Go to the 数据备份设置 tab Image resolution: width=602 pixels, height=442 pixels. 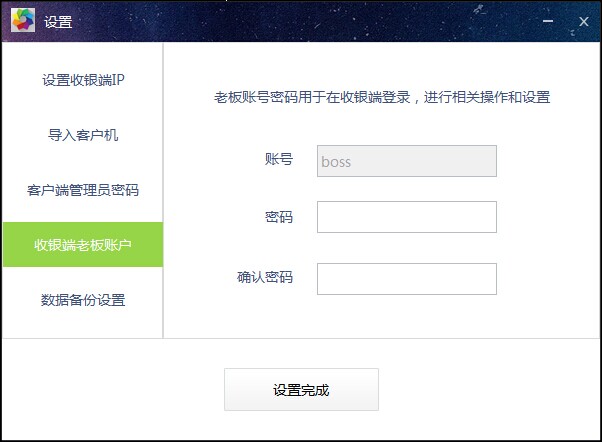[x=83, y=300]
